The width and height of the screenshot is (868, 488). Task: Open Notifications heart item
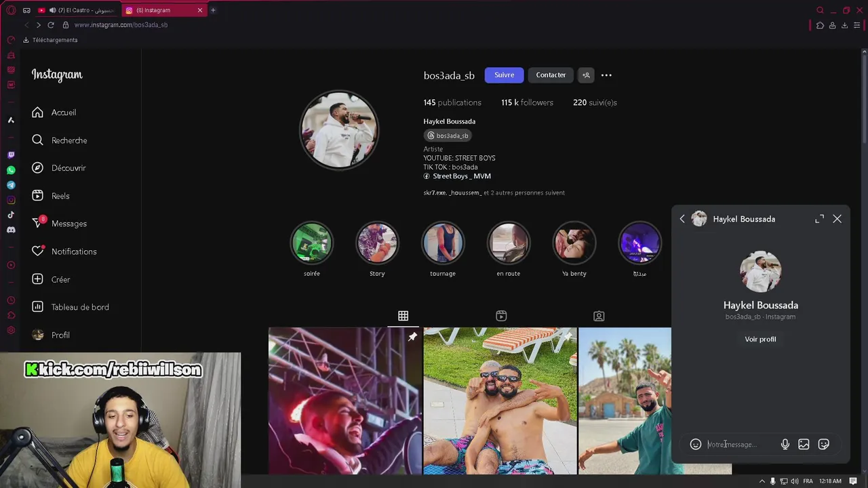(x=64, y=251)
